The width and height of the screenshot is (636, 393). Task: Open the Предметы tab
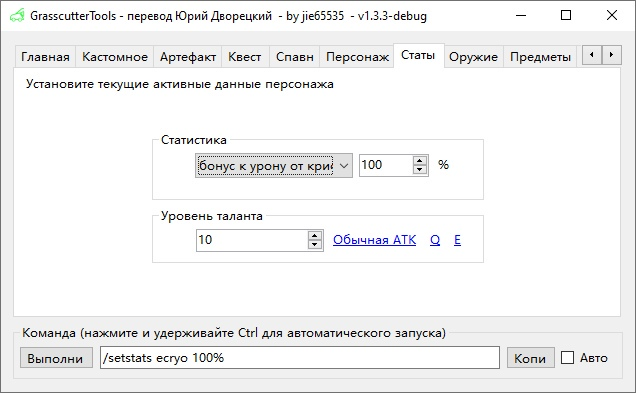540,57
